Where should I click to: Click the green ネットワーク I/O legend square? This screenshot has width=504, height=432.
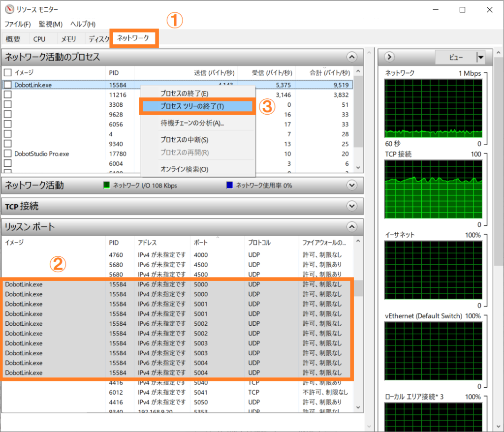106,185
